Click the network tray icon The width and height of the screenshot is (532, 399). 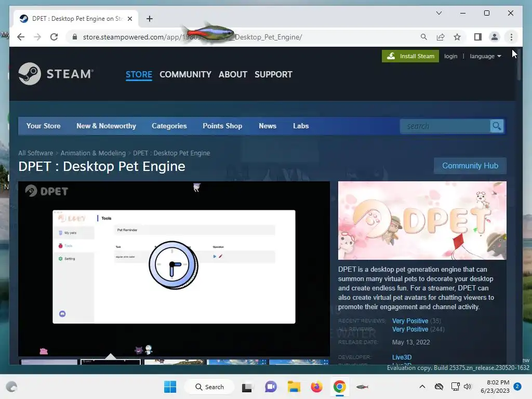coord(455,387)
